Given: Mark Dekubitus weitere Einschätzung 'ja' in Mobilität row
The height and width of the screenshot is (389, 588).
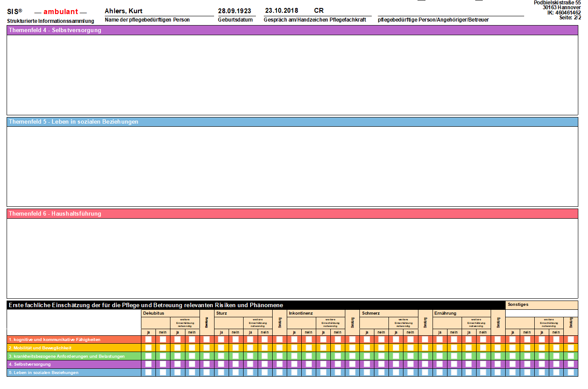Looking at the screenshot, I should point(178,348).
